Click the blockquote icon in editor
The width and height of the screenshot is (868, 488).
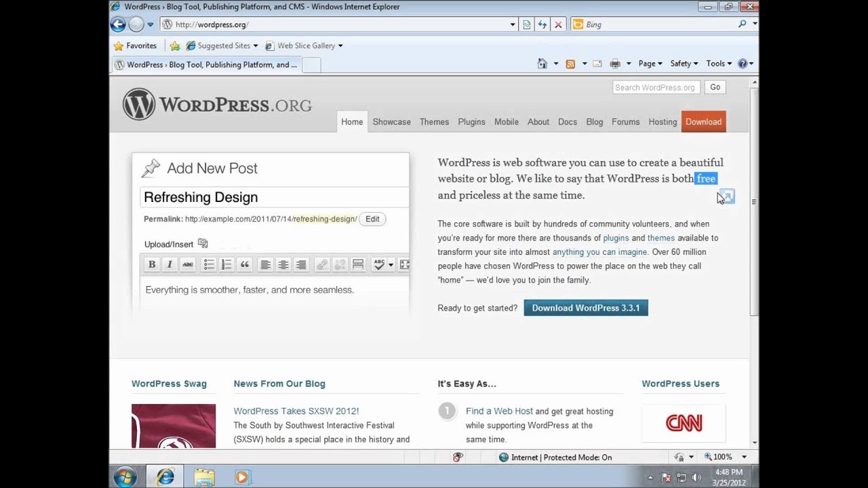pyautogui.click(x=245, y=264)
